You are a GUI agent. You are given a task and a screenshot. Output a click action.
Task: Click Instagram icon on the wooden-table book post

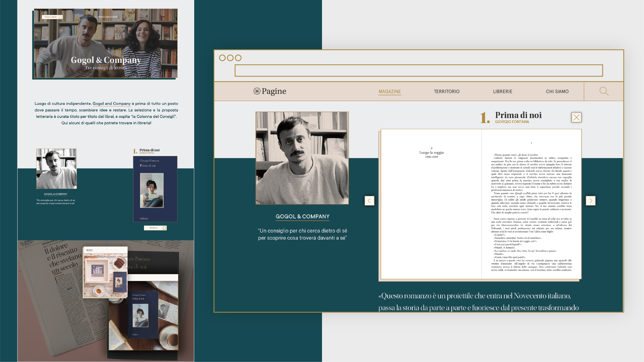pyautogui.click(x=113, y=347)
